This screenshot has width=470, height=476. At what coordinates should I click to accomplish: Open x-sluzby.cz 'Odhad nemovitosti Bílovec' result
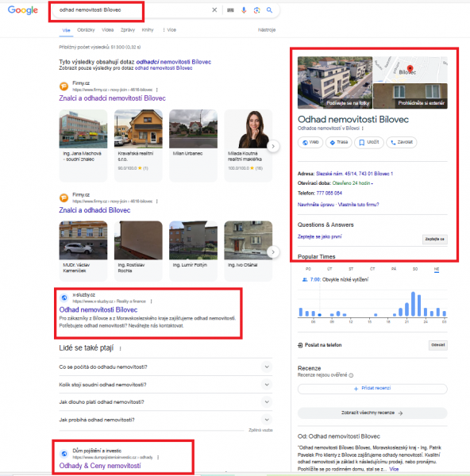[98, 309]
